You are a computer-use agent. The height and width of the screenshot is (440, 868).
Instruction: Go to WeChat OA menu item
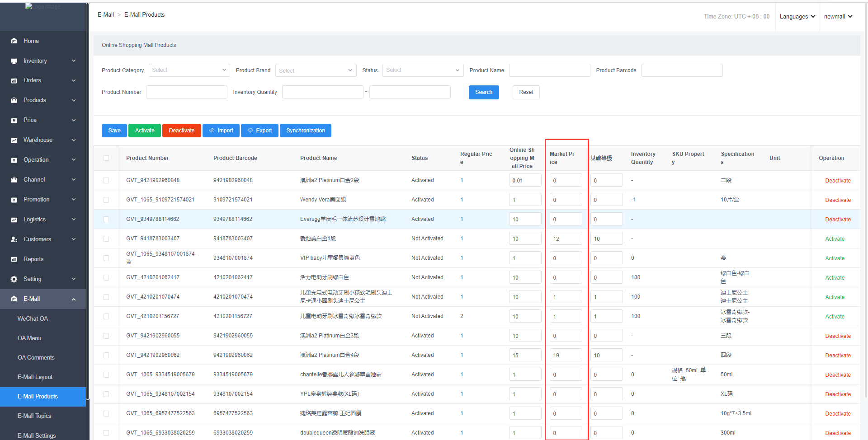(33, 318)
